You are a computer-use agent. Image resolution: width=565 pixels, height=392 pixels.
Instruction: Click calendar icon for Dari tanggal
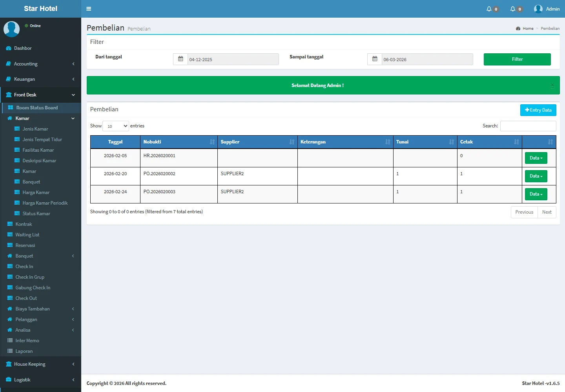pyautogui.click(x=180, y=59)
